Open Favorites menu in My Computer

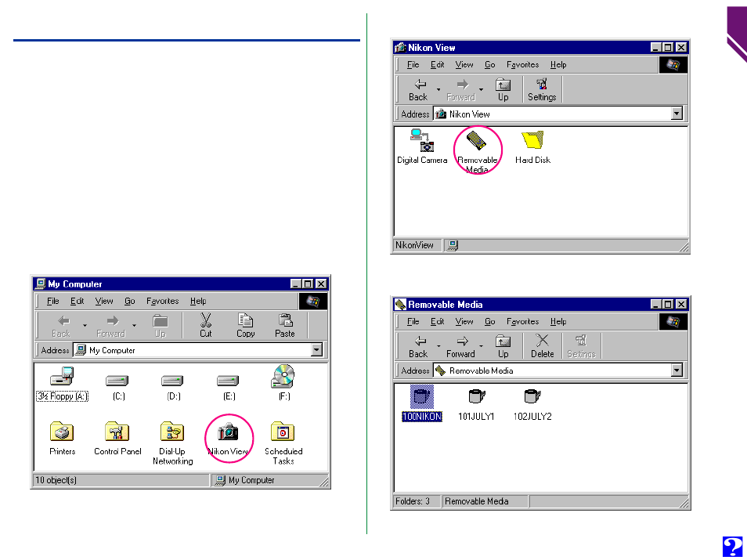(x=162, y=302)
